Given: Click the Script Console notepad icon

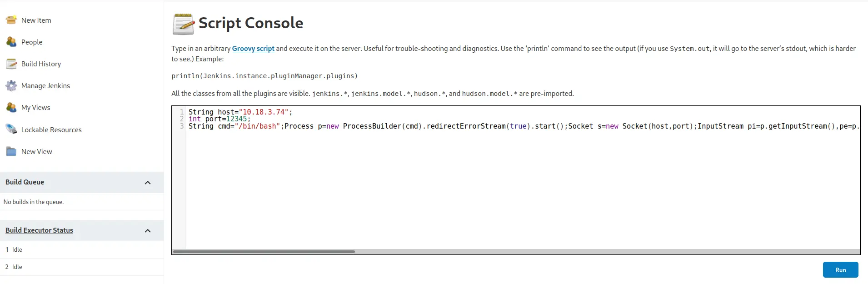Looking at the screenshot, I should [x=183, y=24].
